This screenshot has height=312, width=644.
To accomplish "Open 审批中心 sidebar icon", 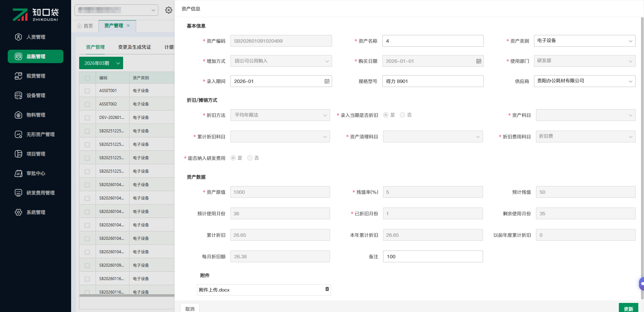I will pyautogui.click(x=18, y=173).
